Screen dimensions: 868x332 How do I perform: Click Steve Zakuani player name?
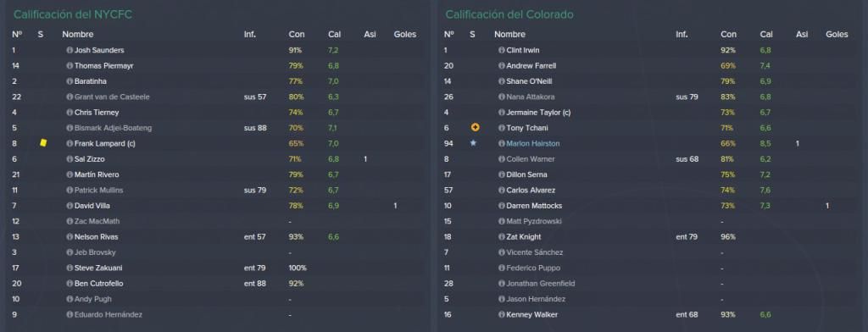point(98,268)
